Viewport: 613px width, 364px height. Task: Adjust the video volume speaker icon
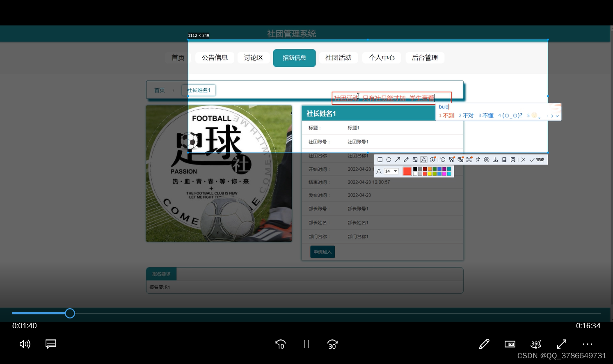25,344
